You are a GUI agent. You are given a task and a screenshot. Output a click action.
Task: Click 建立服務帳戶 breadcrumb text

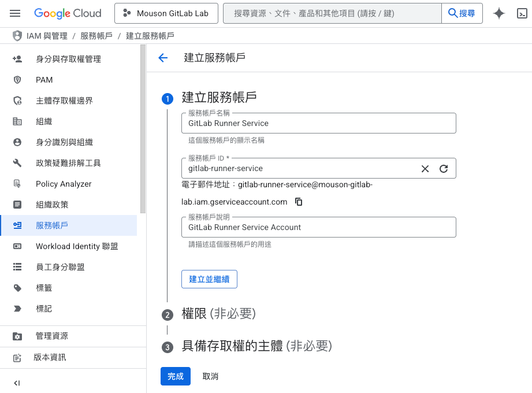point(150,36)
